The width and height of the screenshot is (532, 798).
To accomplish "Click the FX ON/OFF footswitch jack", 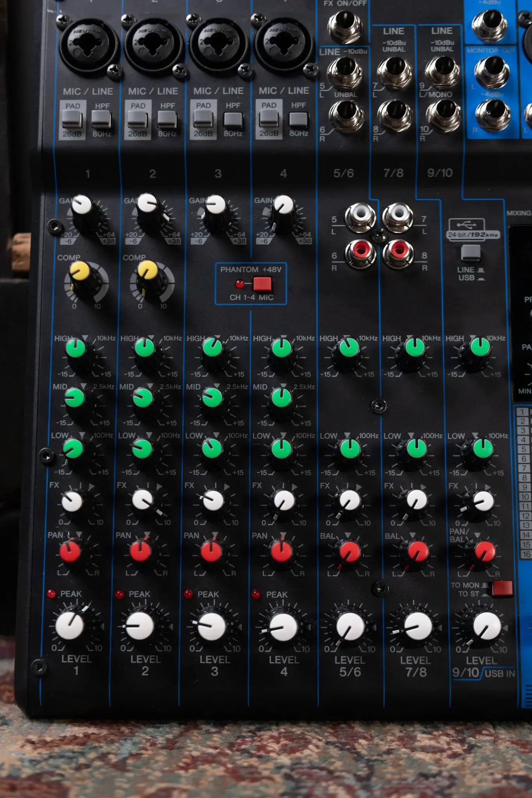I will tap(345, 26).
